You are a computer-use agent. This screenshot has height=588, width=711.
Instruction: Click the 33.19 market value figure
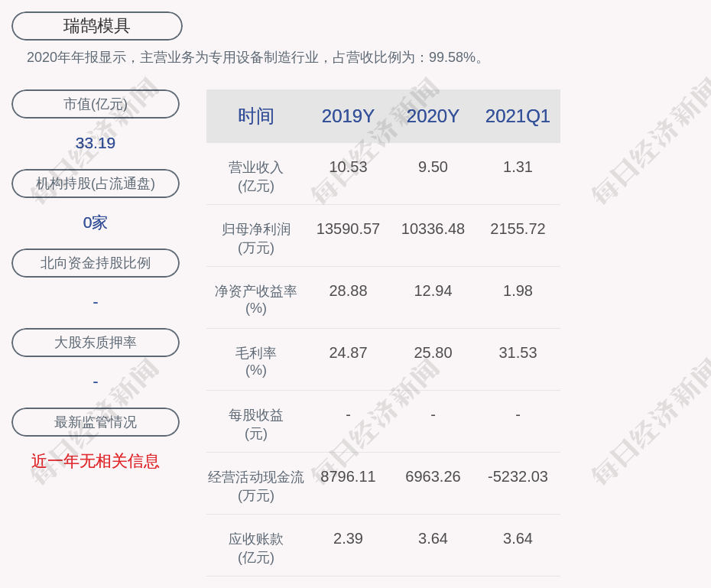[x=96, y=143]
